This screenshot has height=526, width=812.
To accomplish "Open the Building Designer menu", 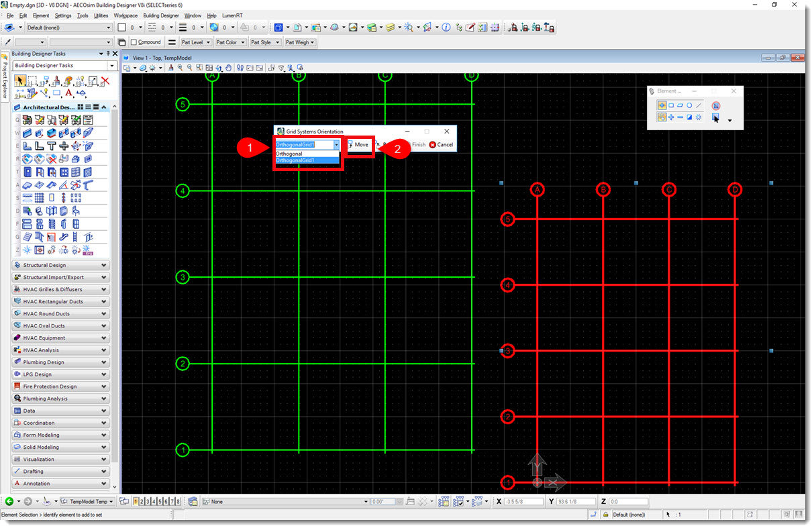I will click(x=161, y=15).
